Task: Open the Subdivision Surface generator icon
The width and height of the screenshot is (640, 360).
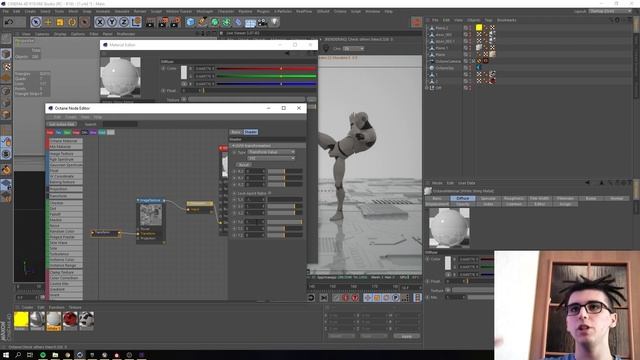Action: (x=214, y=22)
